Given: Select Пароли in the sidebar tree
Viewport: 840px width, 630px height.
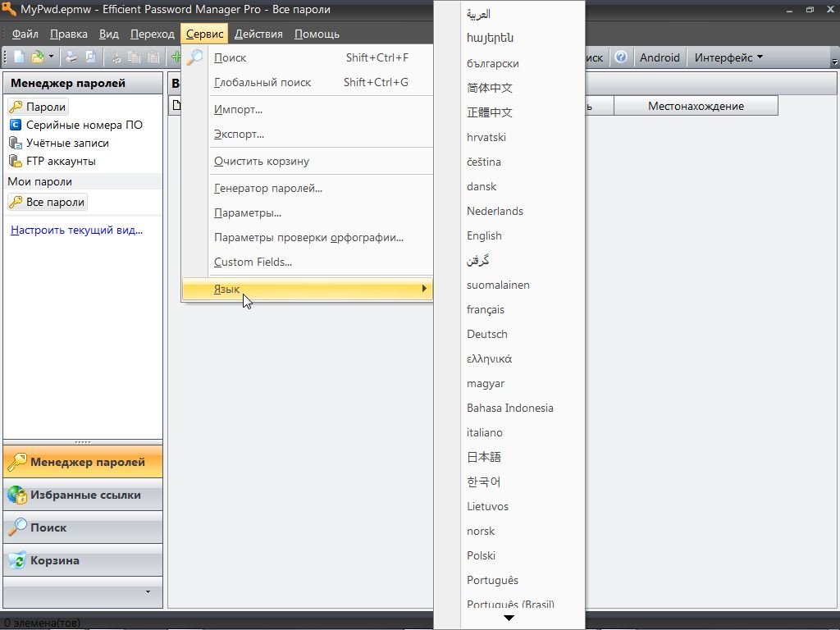Looking at the screenshot, I should point(38,107).
